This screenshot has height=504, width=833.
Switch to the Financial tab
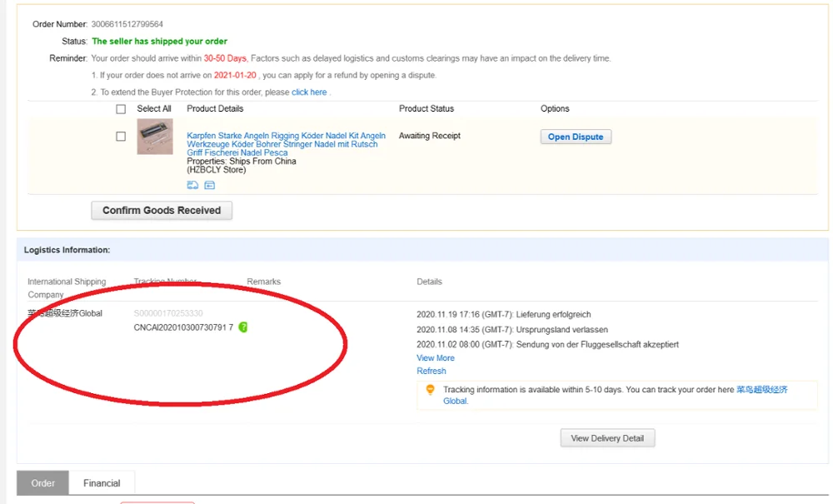[x=102, y=483]
